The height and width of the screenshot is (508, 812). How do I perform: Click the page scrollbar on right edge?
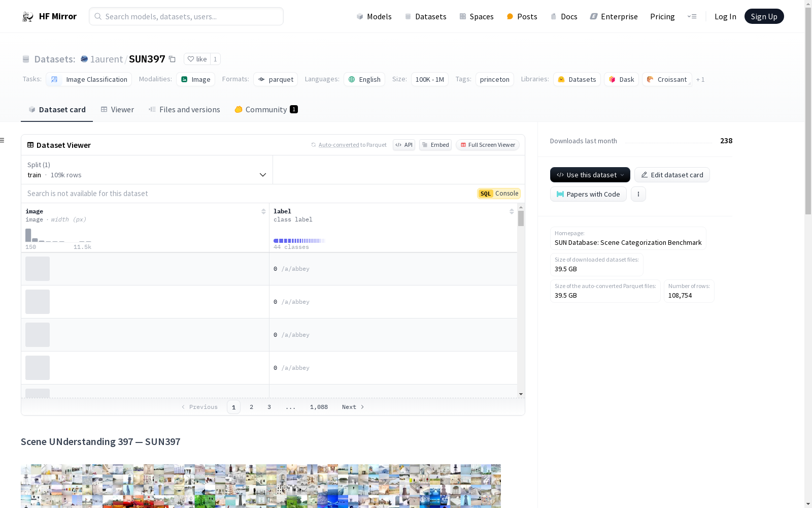coord(808,112)
